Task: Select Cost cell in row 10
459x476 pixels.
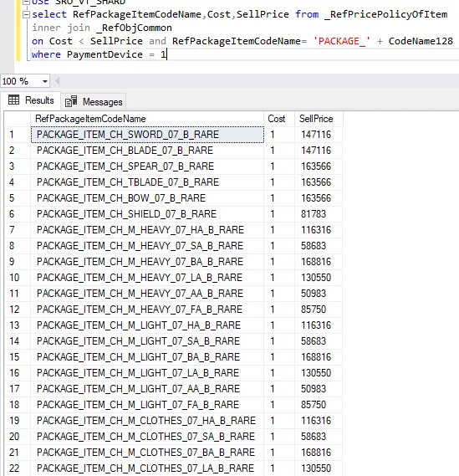Action: [279, 278]
